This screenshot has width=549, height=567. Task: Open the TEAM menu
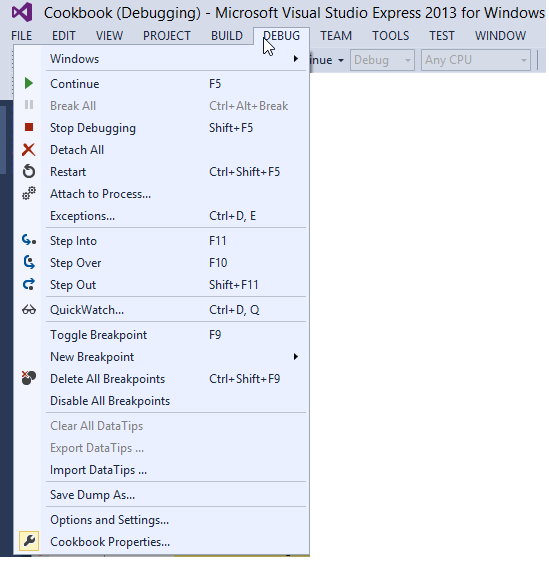pos(336,36)
